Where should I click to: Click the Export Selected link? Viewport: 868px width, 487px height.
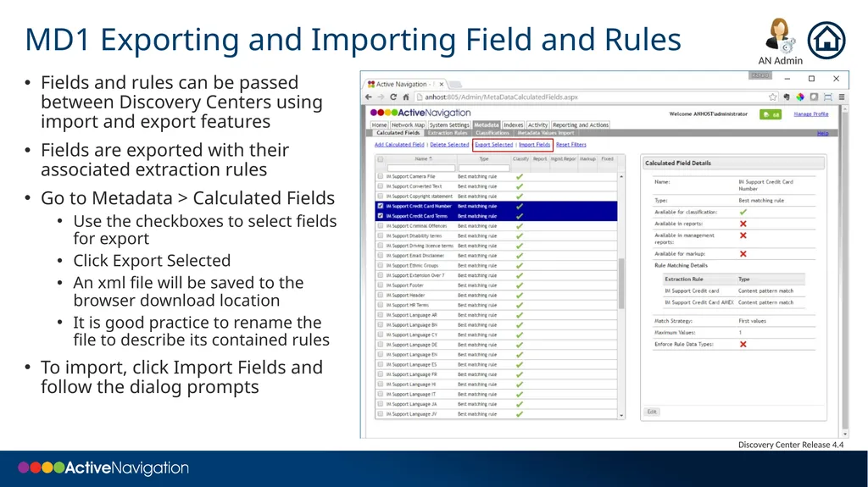[494, 145]
